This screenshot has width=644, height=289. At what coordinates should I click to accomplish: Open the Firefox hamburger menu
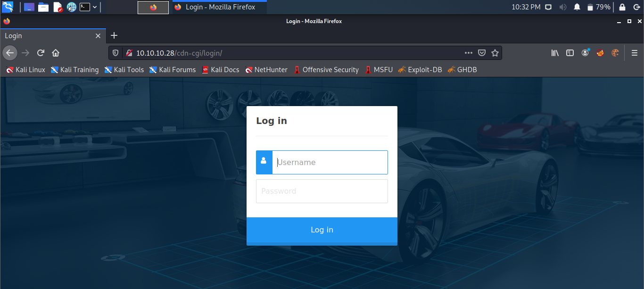click(635, 53)
